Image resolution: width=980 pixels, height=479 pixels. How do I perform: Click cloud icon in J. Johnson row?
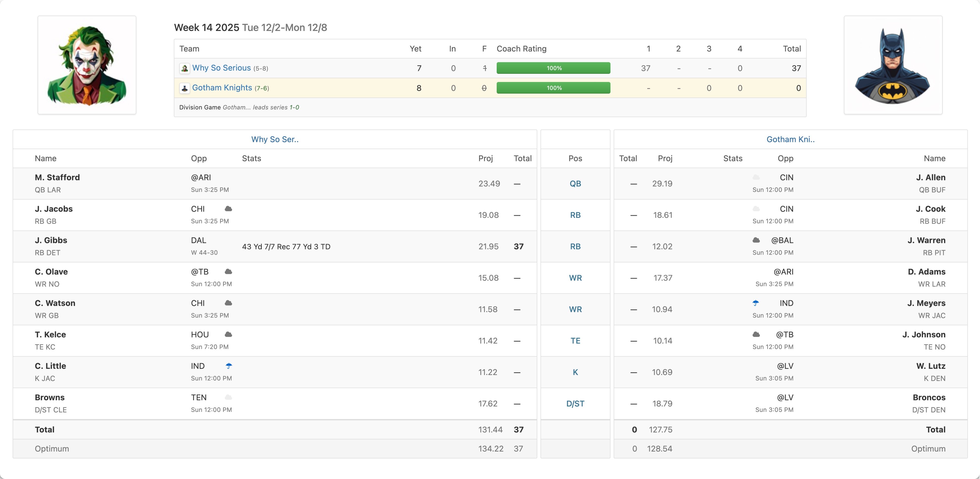[x=756, y=334]
